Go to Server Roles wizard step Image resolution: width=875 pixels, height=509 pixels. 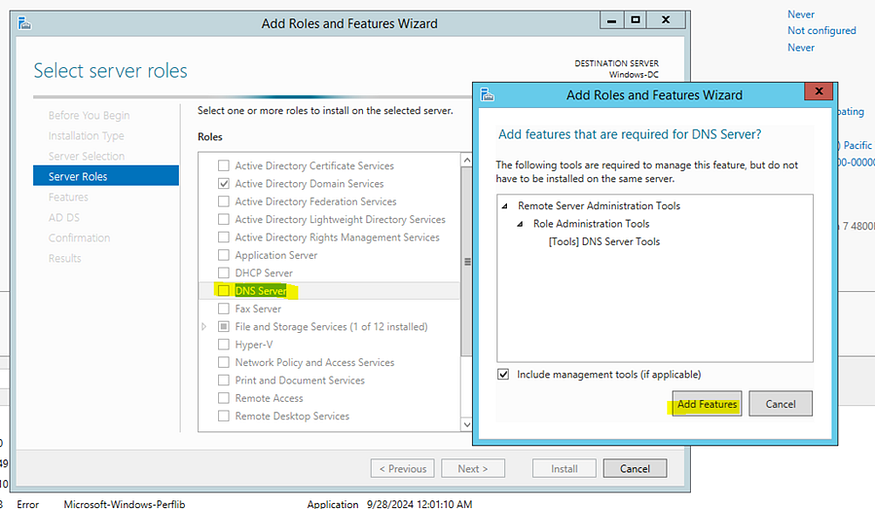[x=106, y=176]
